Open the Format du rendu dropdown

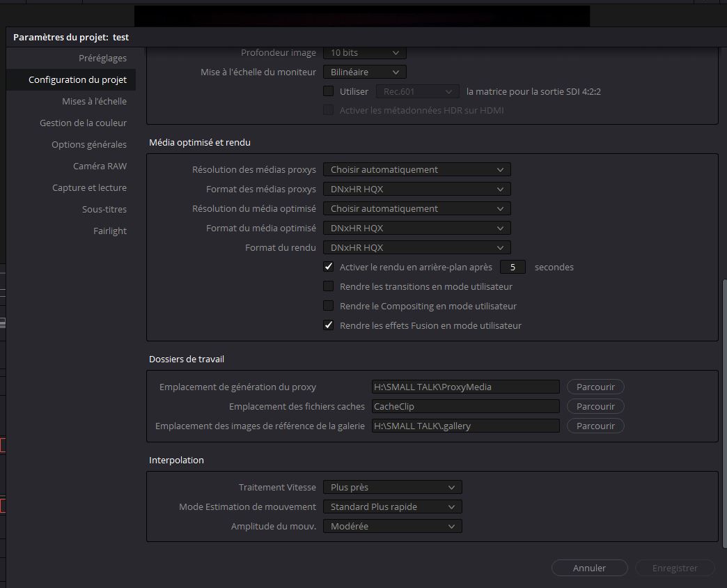click(416, 247)
